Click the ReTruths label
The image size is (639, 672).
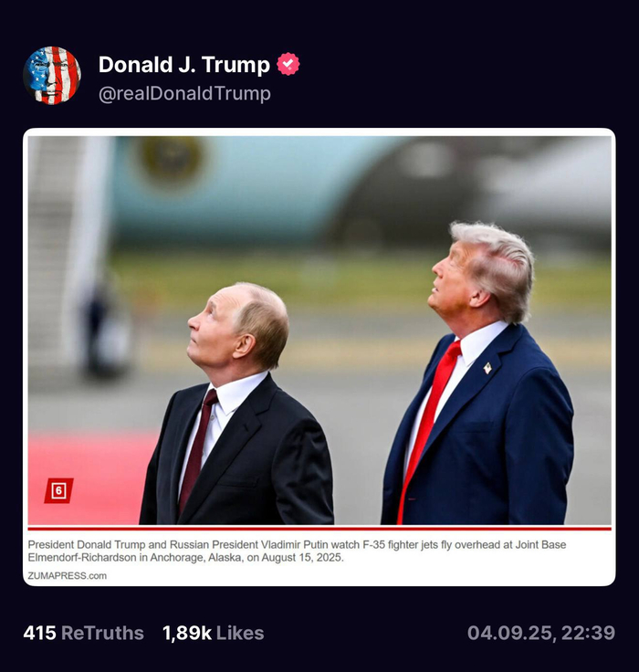tap(102, 633)
